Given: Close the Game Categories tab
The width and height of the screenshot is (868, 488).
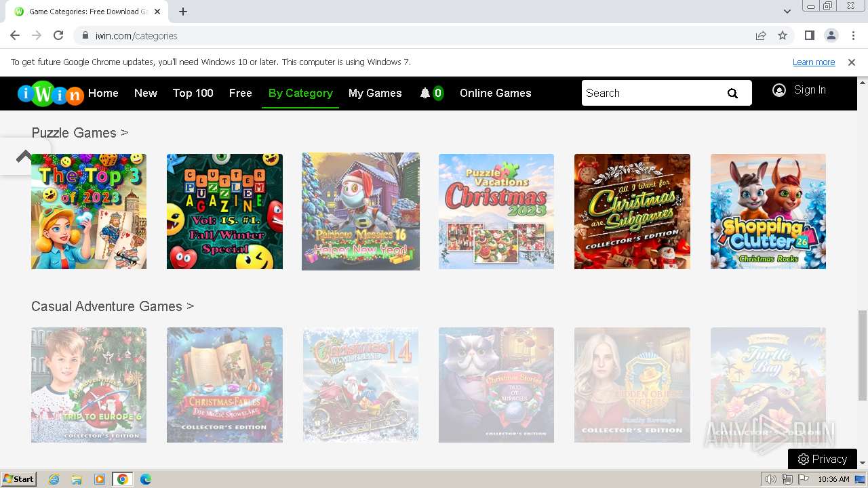Looking at the screenshot, I should pyautogui.click(x=157, y=12).
